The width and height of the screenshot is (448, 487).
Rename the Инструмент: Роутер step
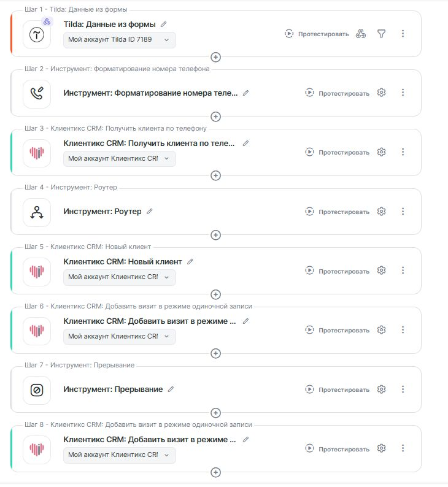150,212
